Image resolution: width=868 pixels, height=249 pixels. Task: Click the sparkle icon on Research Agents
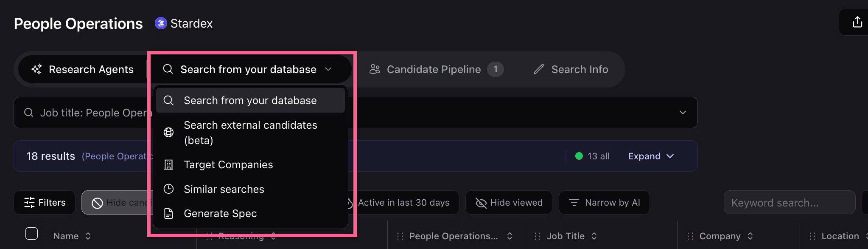[37, 69]
